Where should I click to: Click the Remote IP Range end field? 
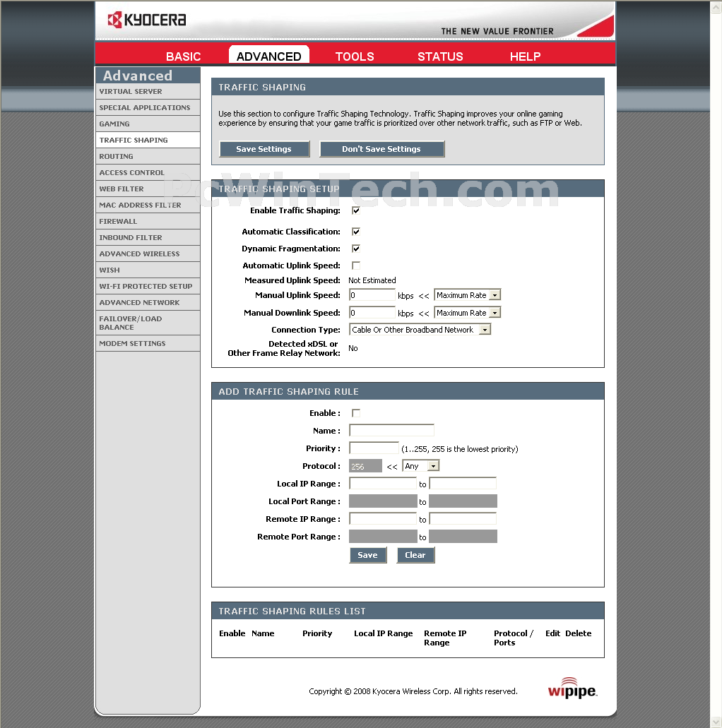(463, 519)
